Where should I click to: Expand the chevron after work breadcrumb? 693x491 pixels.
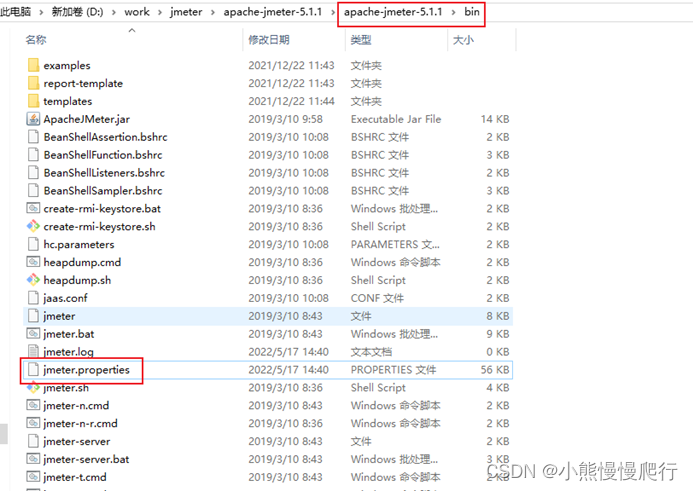[160, 12]
